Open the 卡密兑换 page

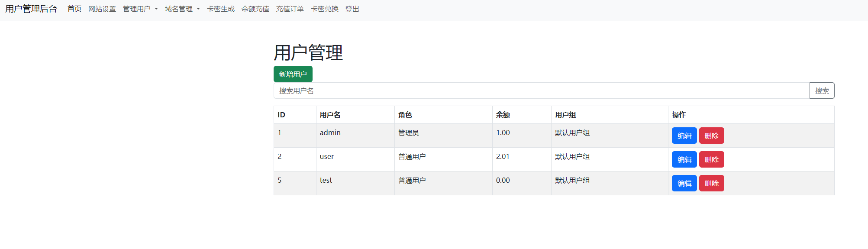tap(325, 9)
